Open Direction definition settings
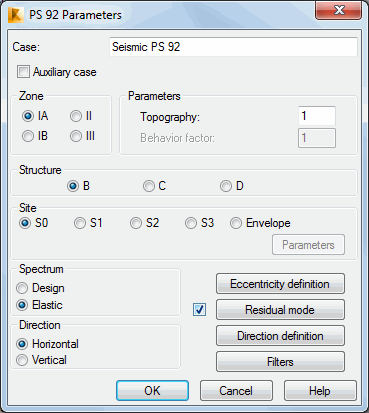The image size is (369, 413). point(280,336)
